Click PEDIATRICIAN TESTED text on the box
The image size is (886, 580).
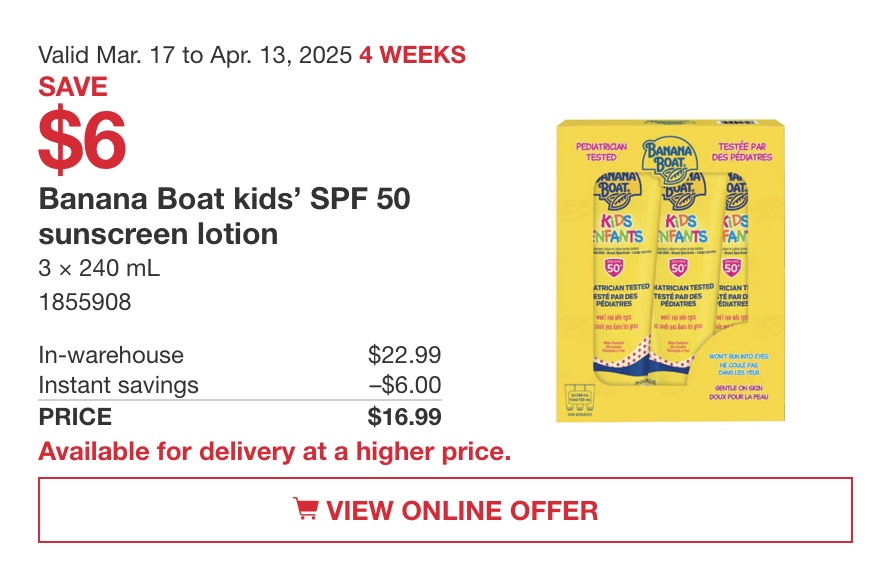coord(601,152)
